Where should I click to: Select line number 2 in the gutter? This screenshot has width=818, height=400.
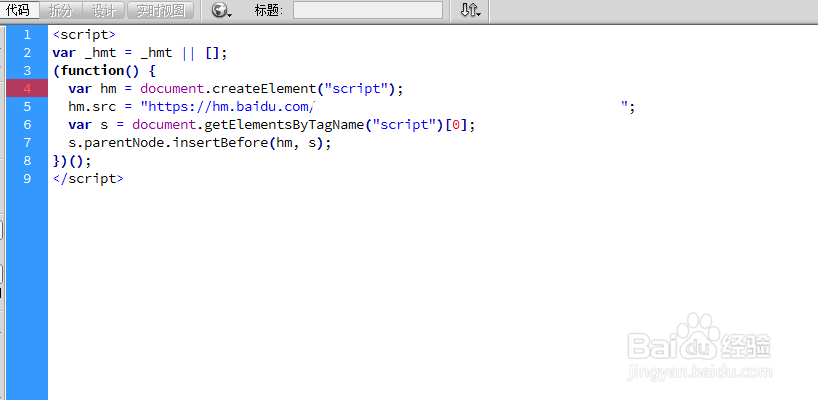coord(27,53)
